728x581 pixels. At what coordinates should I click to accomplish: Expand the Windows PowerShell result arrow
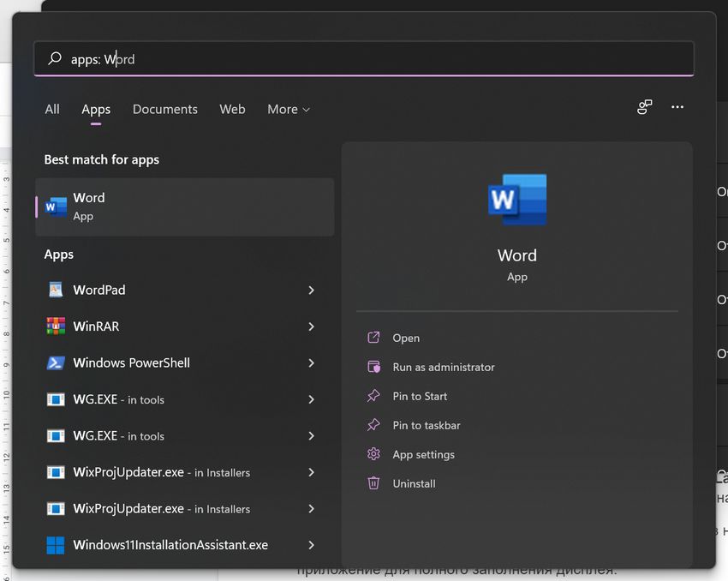[x=311, y=363]
